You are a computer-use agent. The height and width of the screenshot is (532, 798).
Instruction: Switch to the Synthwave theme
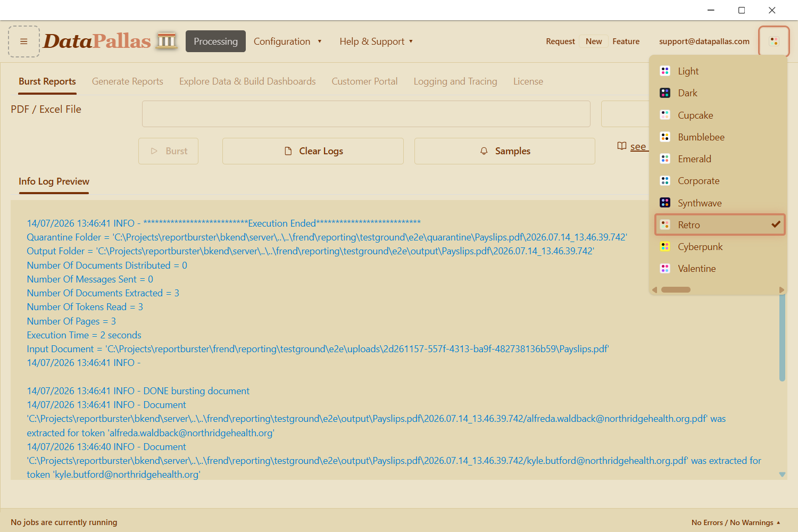720,203
